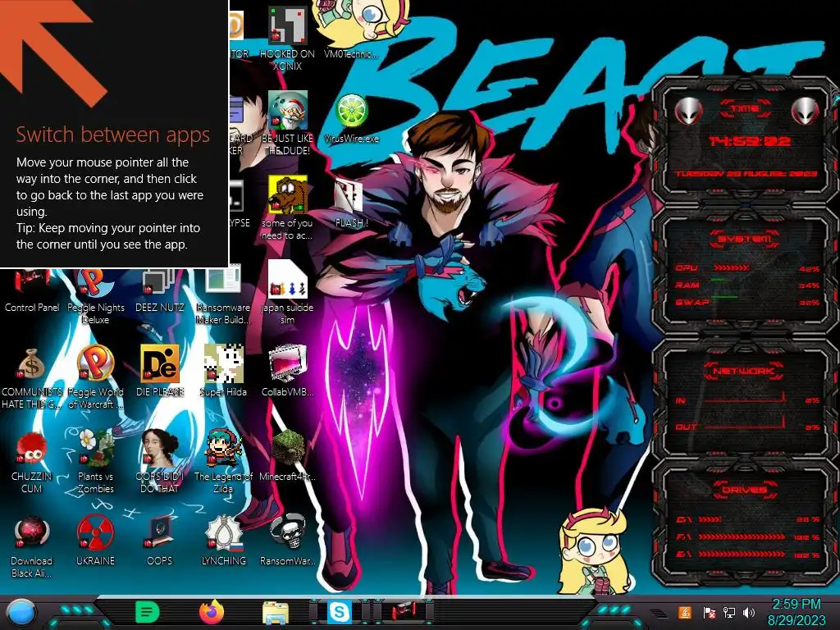Select the VirusWire.exe lime icon
Screen dimensions: 840x630
tap(351, 111)
